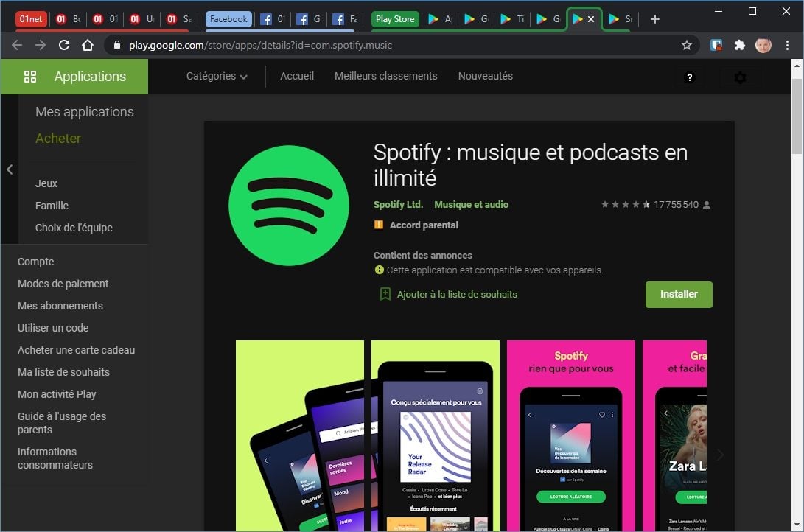Click the large Spotify app logo
This screenshot has width=804, height=532.
[289, 205]
